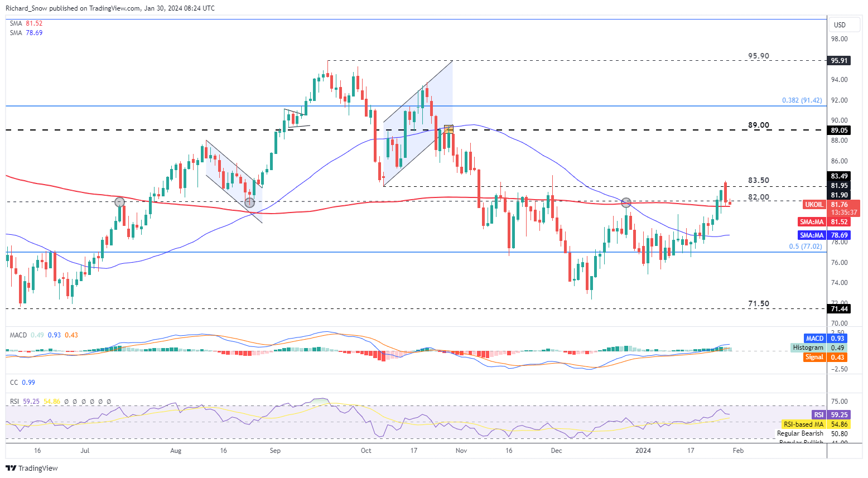The height and width of the screenshot is (478, 868).
Task: Click the 95.90 level annotation text
Action: pos(759,56)
